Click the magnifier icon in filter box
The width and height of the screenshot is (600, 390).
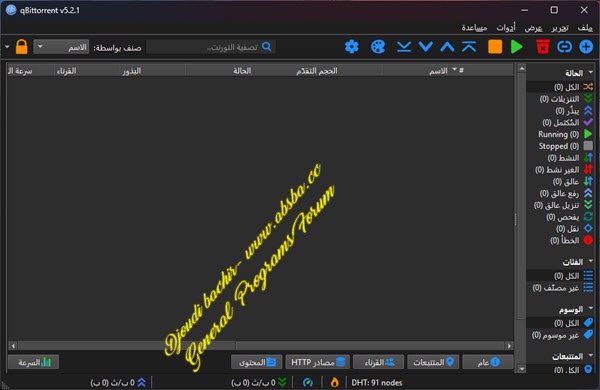point(267,47)
